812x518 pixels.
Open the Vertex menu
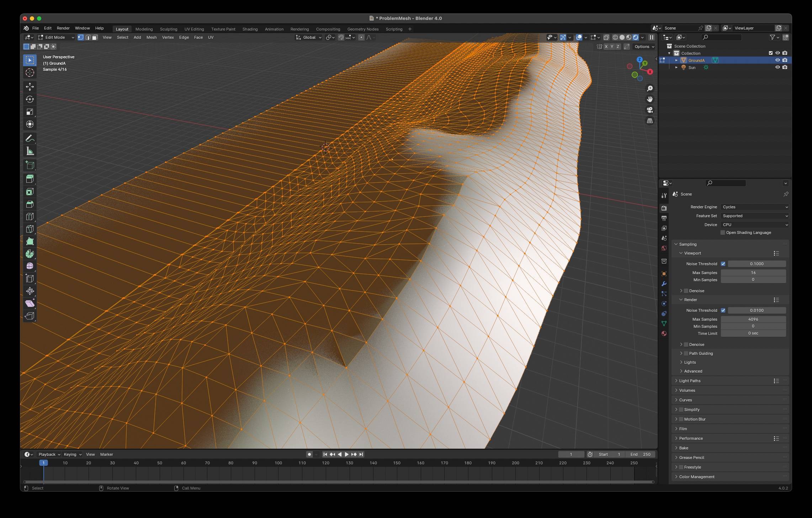pyautogui.click(x=168, y=37)
